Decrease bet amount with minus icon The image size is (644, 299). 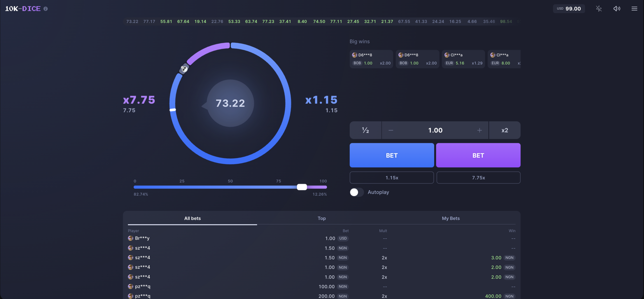(391, 130)
